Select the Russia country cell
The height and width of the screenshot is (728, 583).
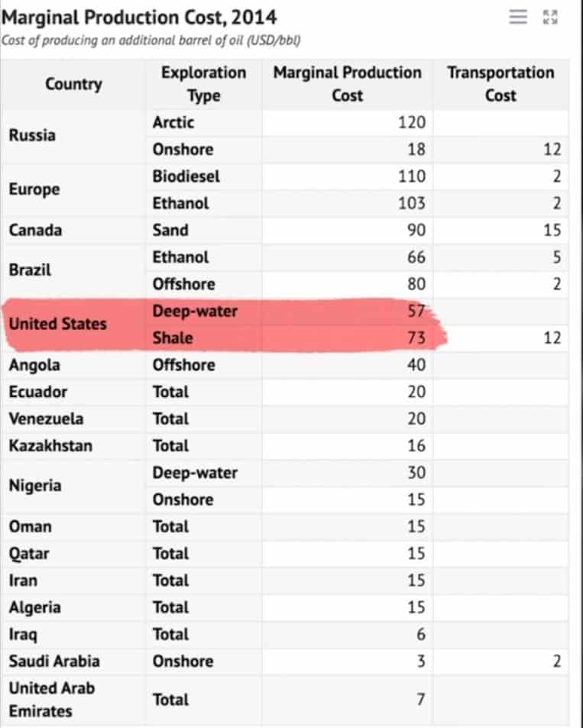click(73, 135)
